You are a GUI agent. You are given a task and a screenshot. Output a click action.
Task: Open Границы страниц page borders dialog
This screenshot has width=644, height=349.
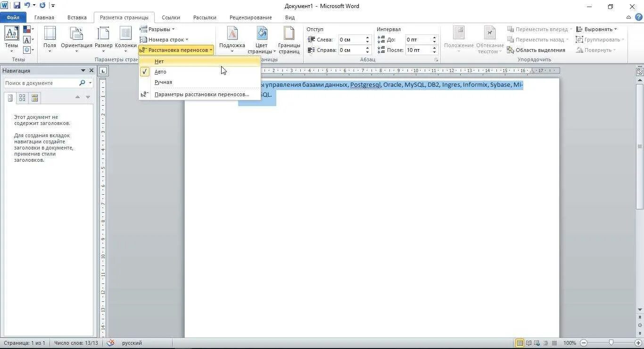coord(289,40)
